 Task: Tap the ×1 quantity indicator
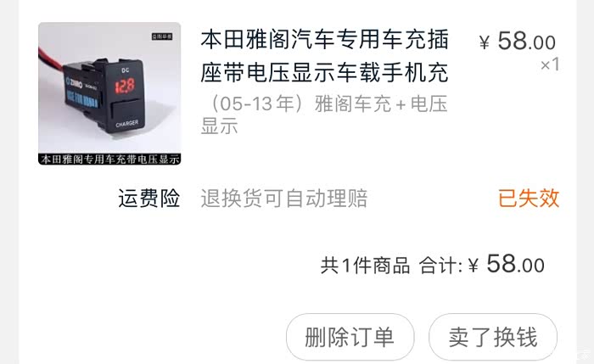[x=550, y=64]
